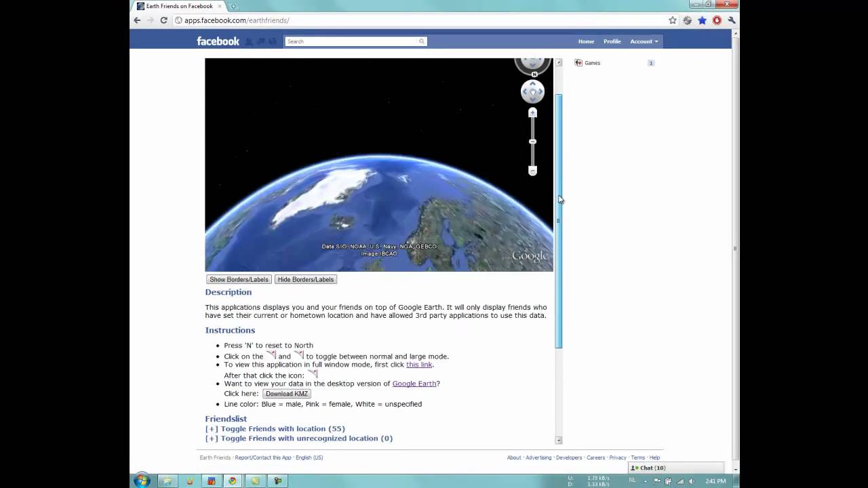
Task: Pan up on the Google Earth move control
Action: (532, 84)
